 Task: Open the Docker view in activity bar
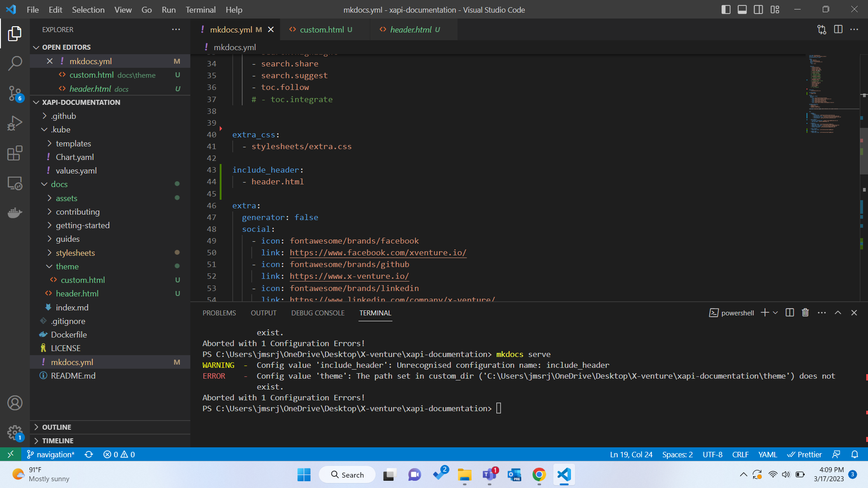tap(14, 213)
